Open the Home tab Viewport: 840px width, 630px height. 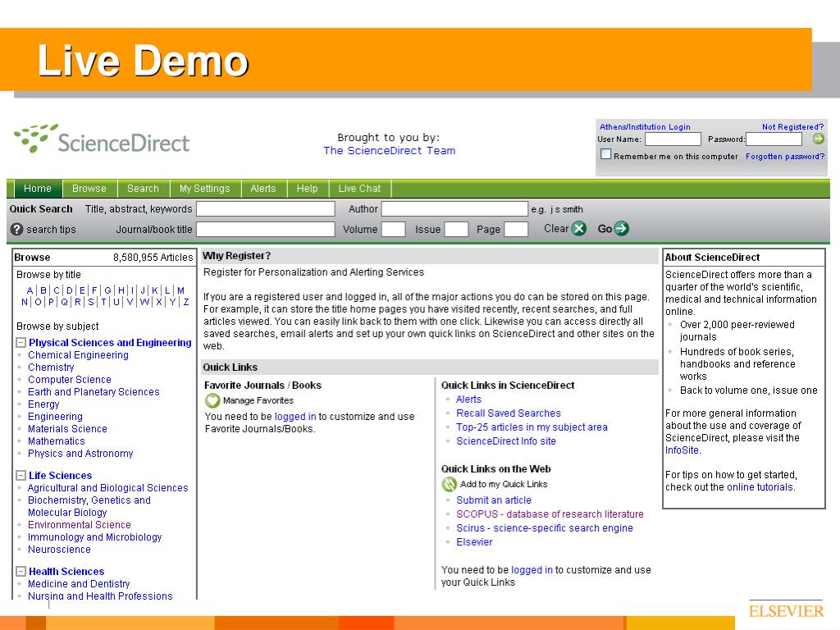(x=38, y=189)
